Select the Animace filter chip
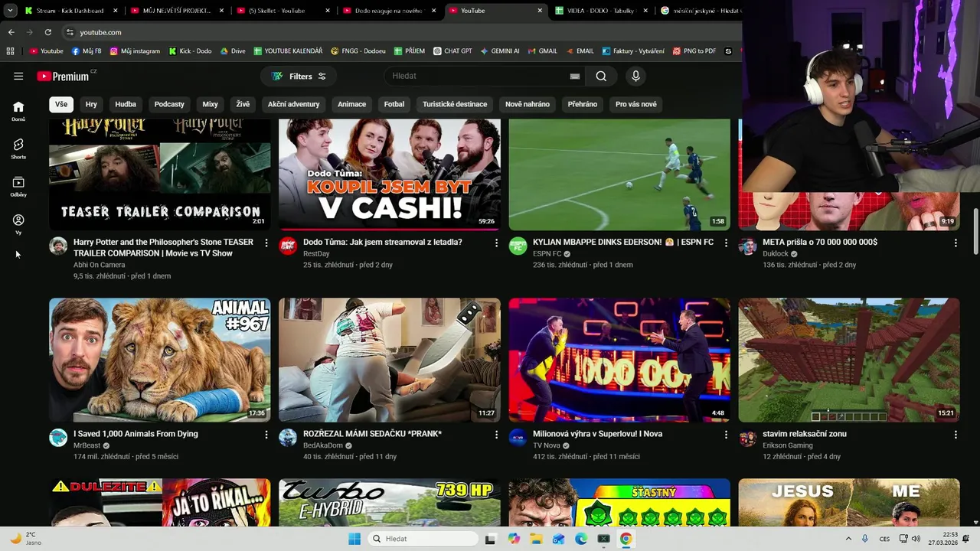The height and width of the screenshot is (551, 980). (351, 104)
